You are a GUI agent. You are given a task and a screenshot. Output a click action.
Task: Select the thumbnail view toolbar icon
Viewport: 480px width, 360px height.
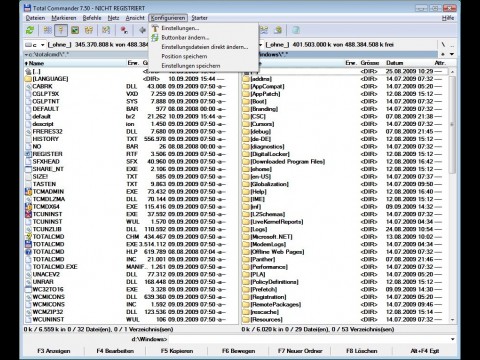pyautogui.click(x=75, y=30)
